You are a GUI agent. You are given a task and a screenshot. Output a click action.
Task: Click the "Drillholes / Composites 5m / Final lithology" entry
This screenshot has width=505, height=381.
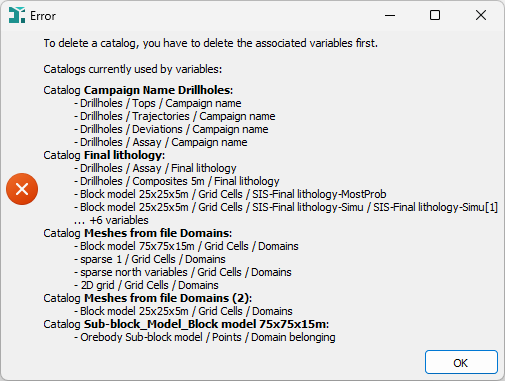click(177, 181)
